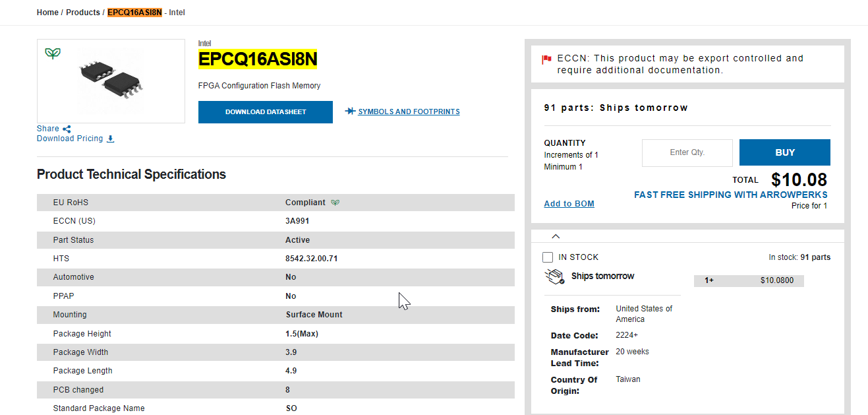This screenshot has height=415, width=868.
Task: Click the red ECCN flag icon
Action: [x=546, y=59]
